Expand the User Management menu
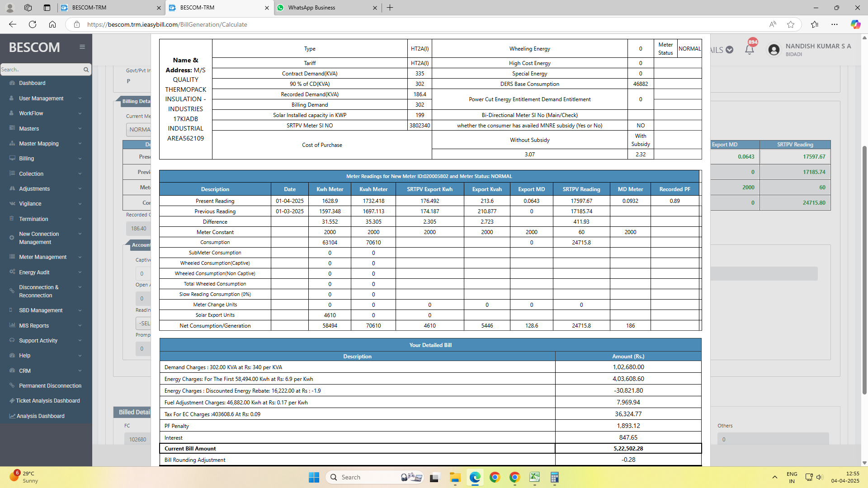The width and height of the screenshot is (868, 488). [x=46, y=99]
